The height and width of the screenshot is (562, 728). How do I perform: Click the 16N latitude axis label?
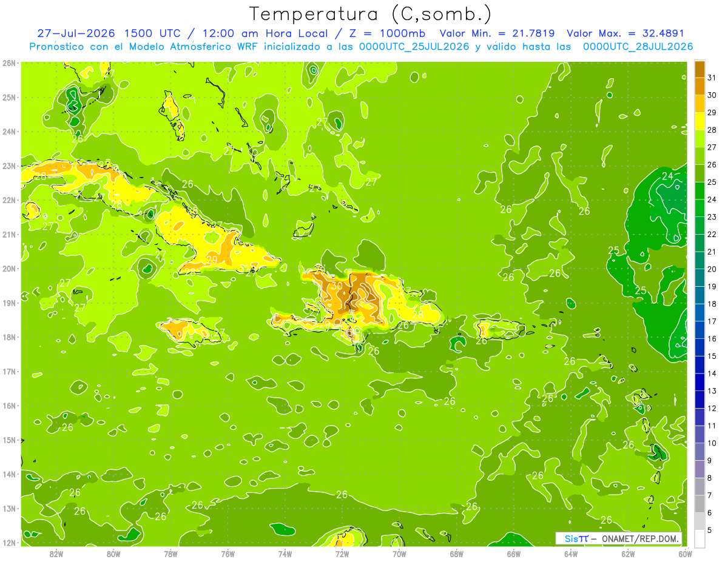9,406
